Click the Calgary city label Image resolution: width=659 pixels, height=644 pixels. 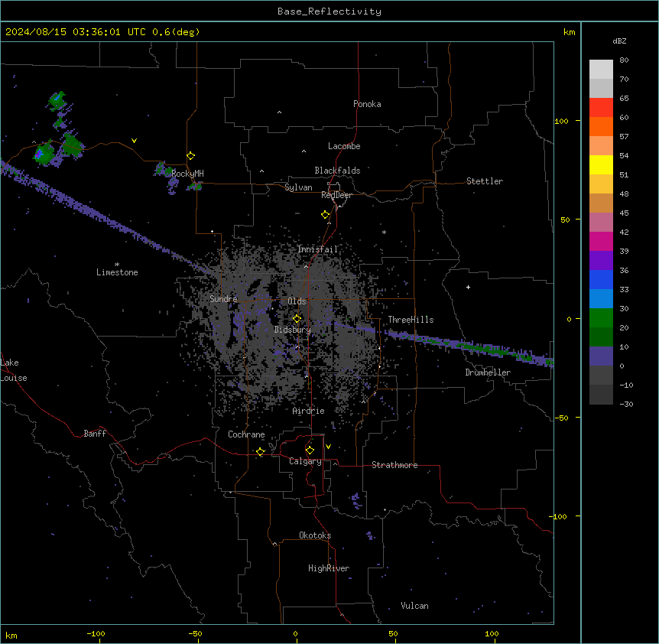(305, 461)
